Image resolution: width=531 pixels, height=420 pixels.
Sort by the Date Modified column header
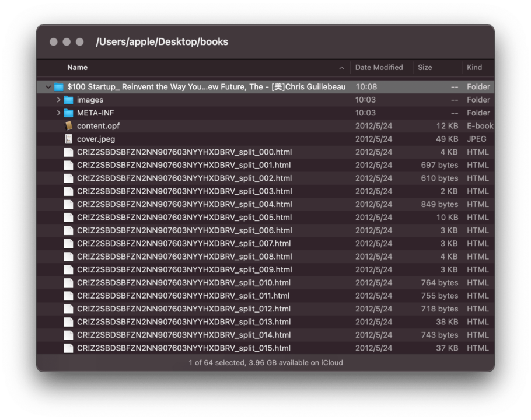[379, 67]
